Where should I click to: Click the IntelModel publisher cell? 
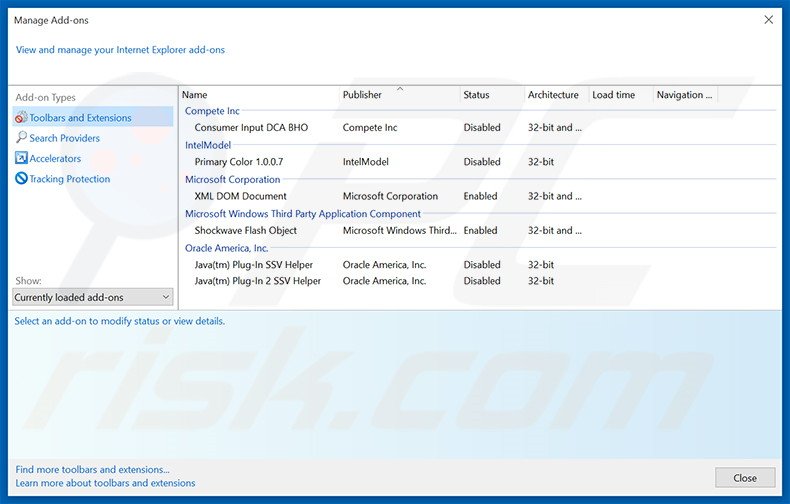pyautogui.click(x=365, y=162)
